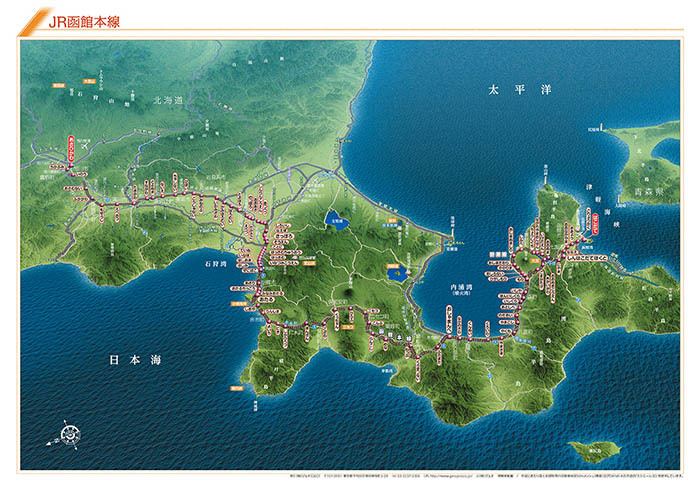Select the red terminal station label beside the airplane

[x=72, y=149]
